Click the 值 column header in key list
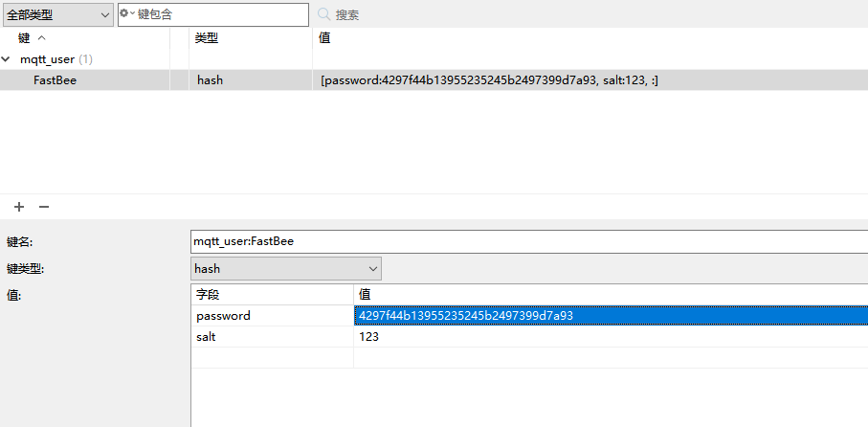This screenshot has height=427, width=868. [x=590, y=38]
